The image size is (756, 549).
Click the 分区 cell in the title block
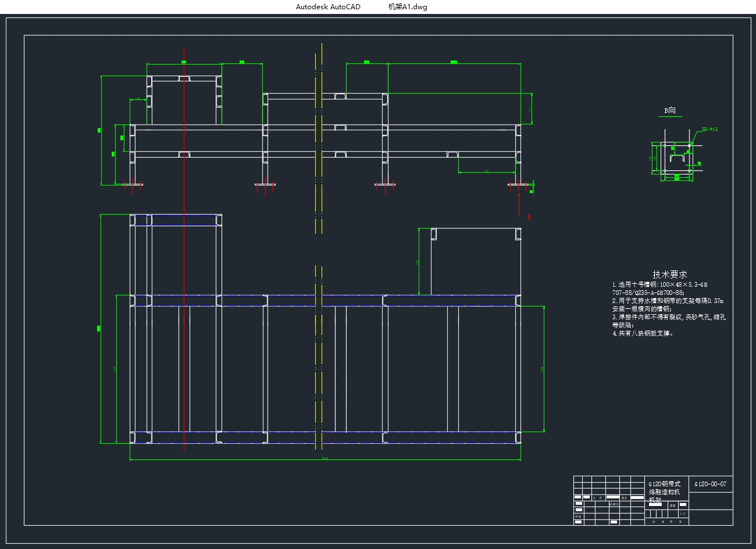click(x=597, y=498)
